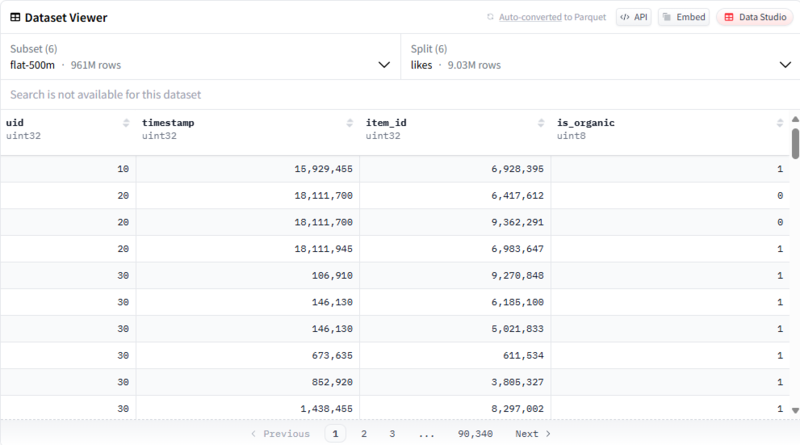
Task: Go to page 3
Action: click(392, 434)
